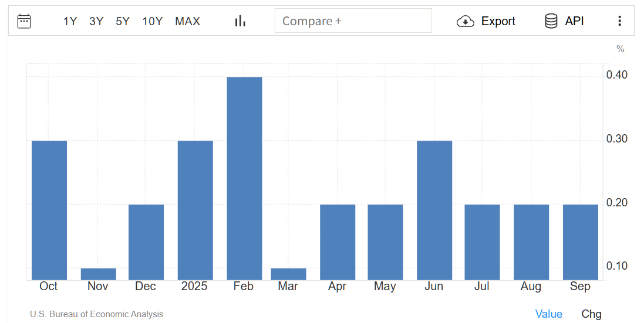
Task: Click the Compare + input field
Action: point(353,21)
